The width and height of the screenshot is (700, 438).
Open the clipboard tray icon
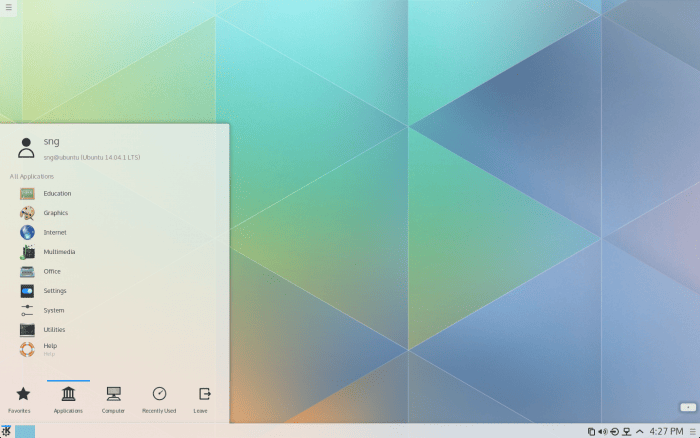[591, 431]
